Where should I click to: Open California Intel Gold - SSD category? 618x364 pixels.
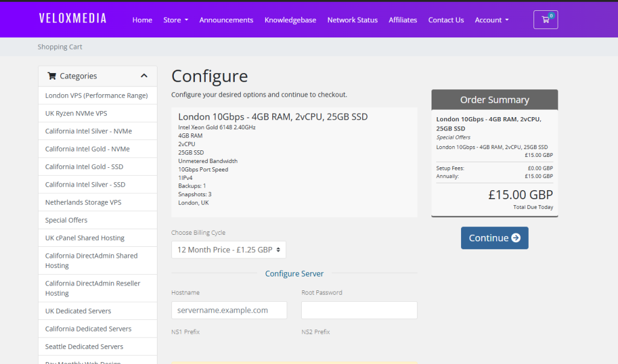(98, 167)
